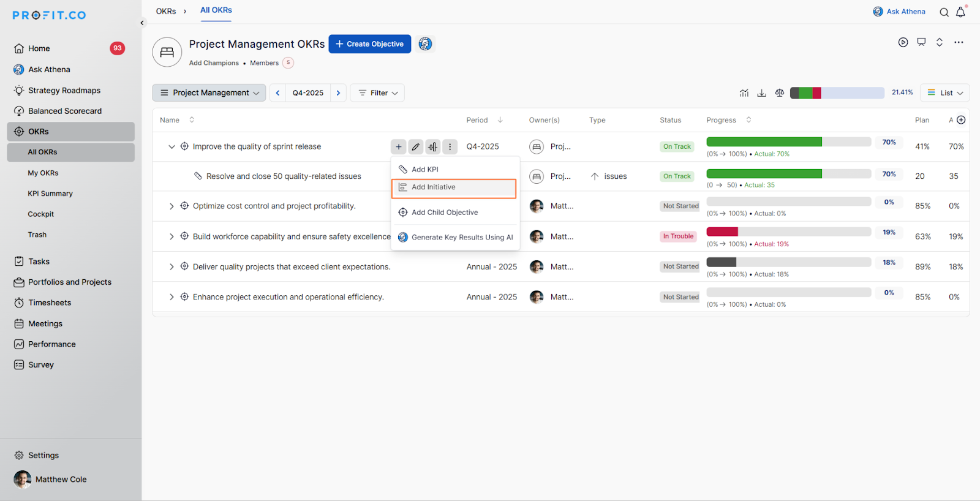Click the balance scale icon
Screen dimensions: 980x501
[x=780, y=93]
